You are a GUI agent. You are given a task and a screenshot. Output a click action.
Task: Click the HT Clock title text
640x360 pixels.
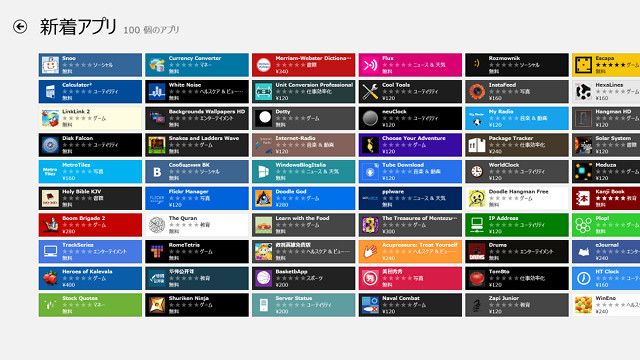[x=607, y=271]
